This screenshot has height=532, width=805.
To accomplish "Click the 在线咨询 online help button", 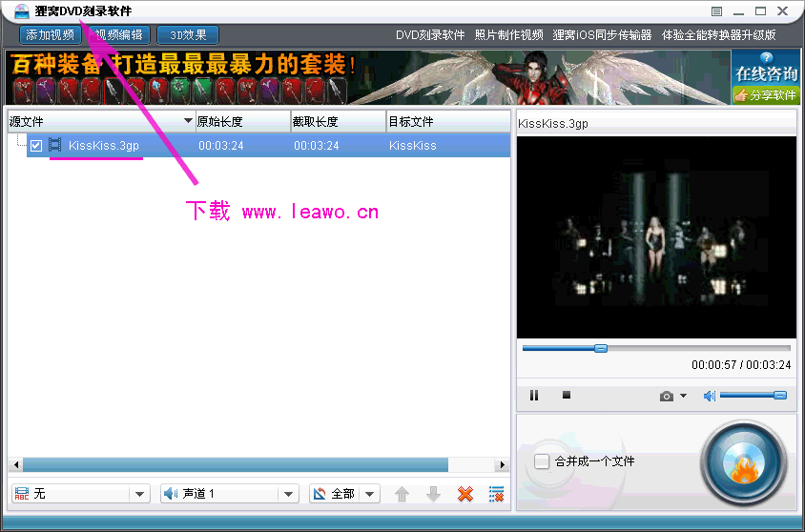I will 766,69.
